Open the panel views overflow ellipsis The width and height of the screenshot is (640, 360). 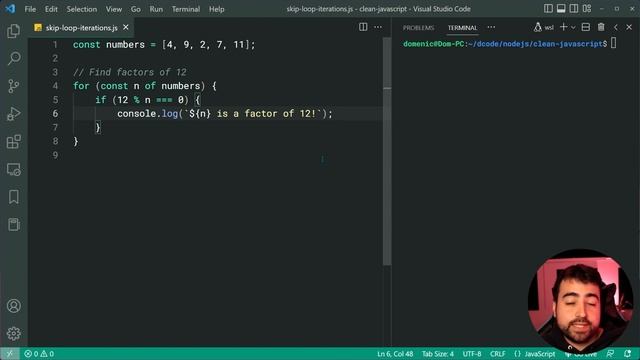[491, 27]
